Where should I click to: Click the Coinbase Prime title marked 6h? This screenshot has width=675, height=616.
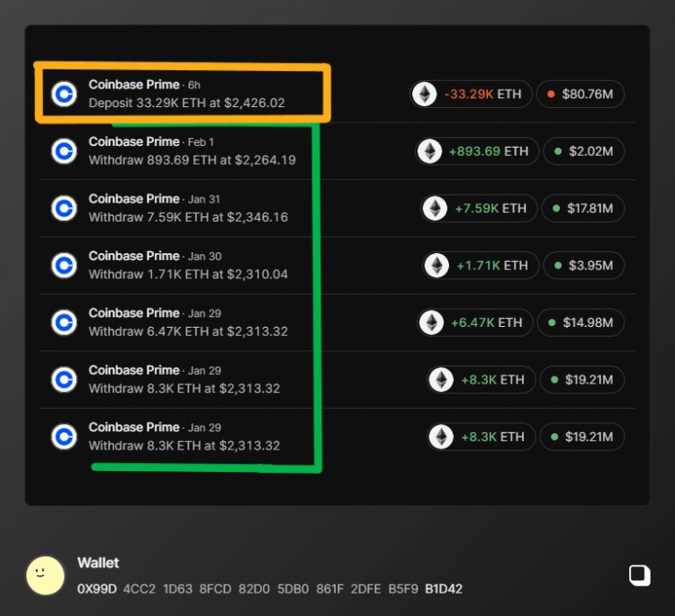coord(134,85)
